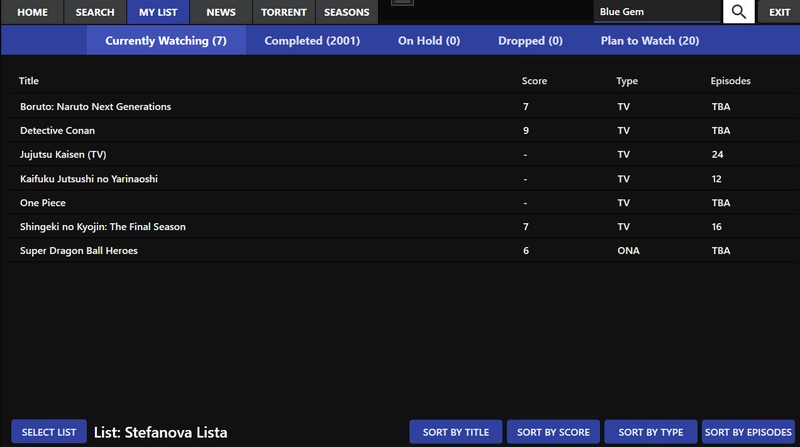800x447 pixels.
Task: Click the List: Stefanova Lista label
Action: (160, 432)
